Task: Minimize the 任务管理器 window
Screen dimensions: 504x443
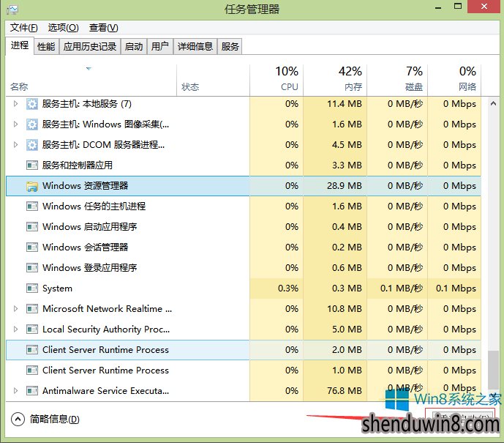Action: tap(438, 7)
